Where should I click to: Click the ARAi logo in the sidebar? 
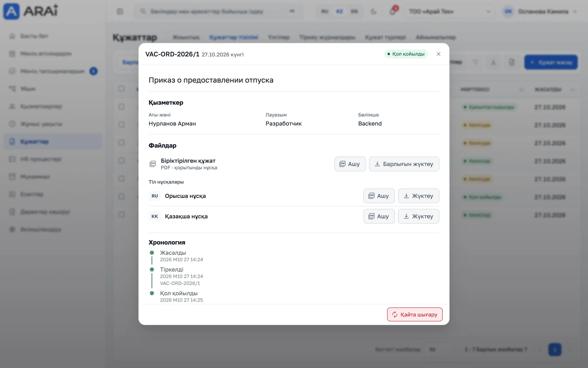[x=31, y=11]
